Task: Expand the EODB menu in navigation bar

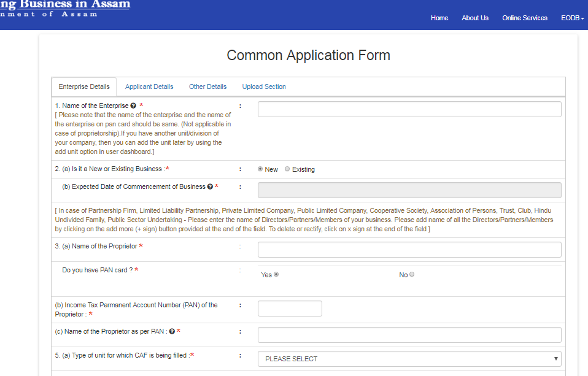Action: tap(572, 18)
